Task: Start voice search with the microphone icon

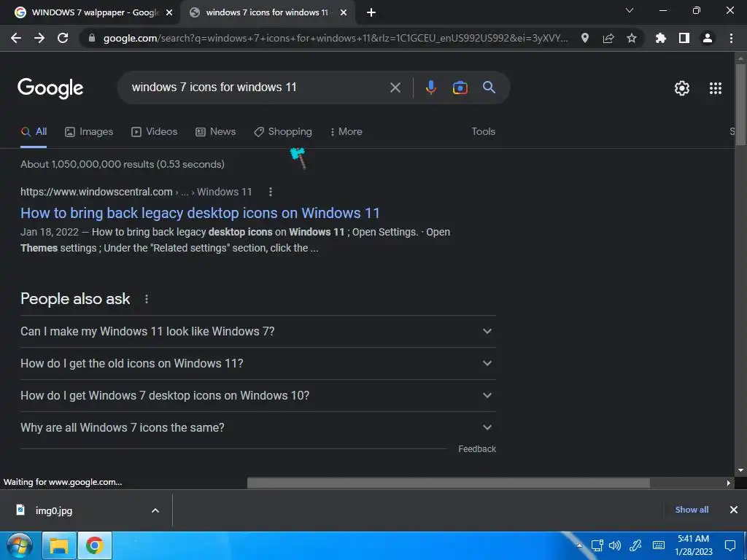Action: (x=430, y=87)
